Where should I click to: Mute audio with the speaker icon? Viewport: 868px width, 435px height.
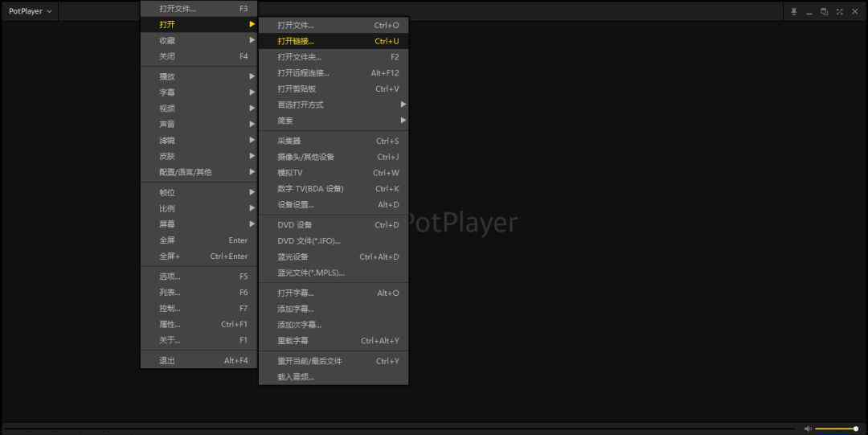pos(808,429)
